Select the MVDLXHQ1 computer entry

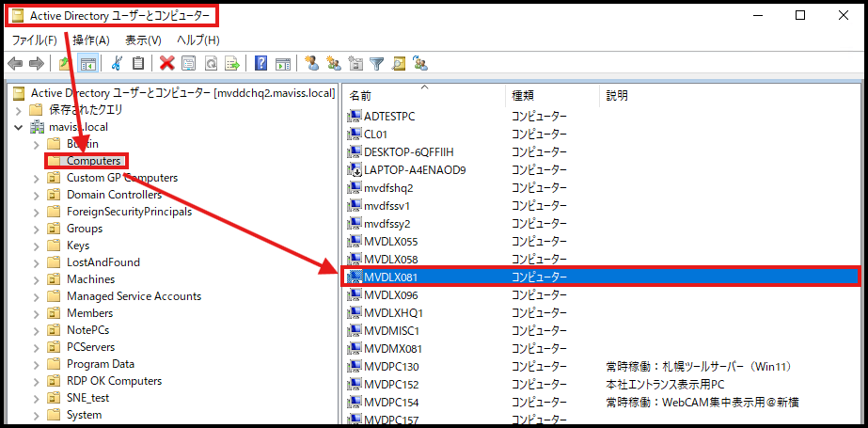click(394, 313)
